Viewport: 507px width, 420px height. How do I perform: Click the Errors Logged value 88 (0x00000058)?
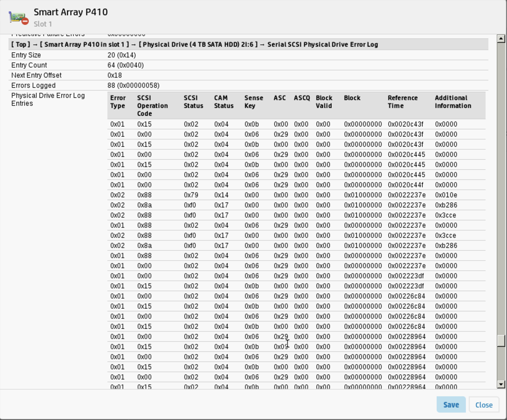point(133,86)
